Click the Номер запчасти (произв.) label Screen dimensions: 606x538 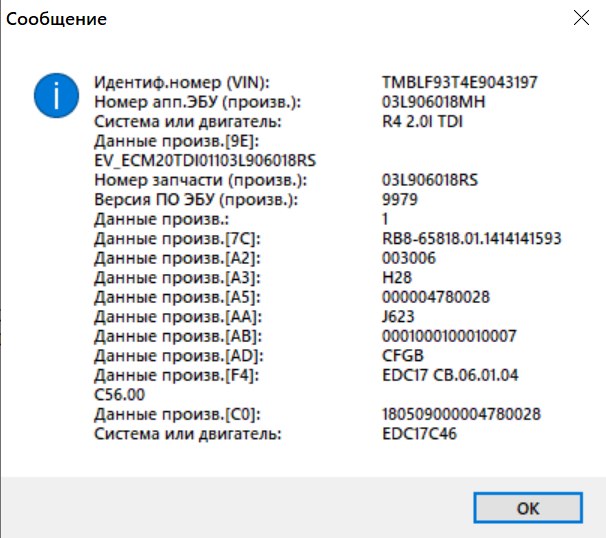point(200,180)
